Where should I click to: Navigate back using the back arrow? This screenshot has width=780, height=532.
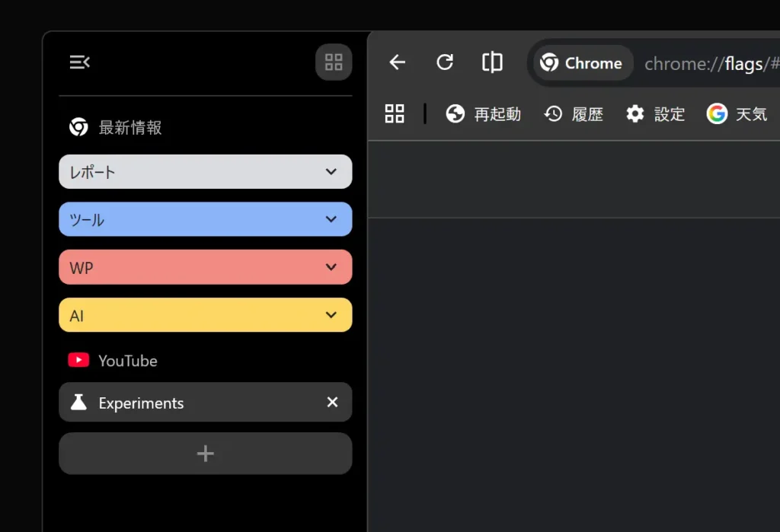(x=397, y=63)
